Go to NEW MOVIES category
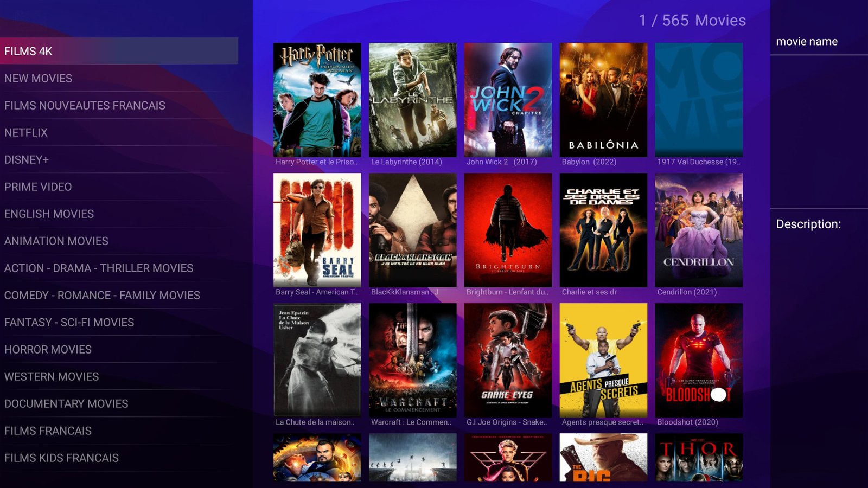 tap(38, 78)
